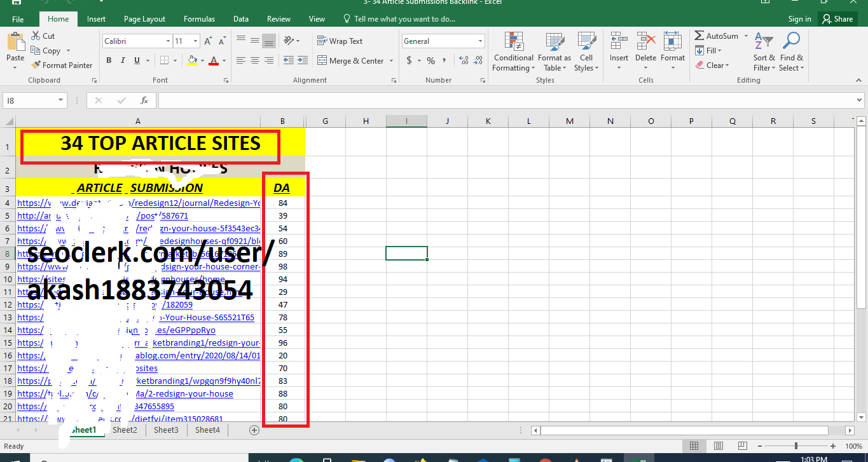This screenshot has height=462, width=868.
Task: Click the Format Painter brush icon
Action: click(36, 65)
